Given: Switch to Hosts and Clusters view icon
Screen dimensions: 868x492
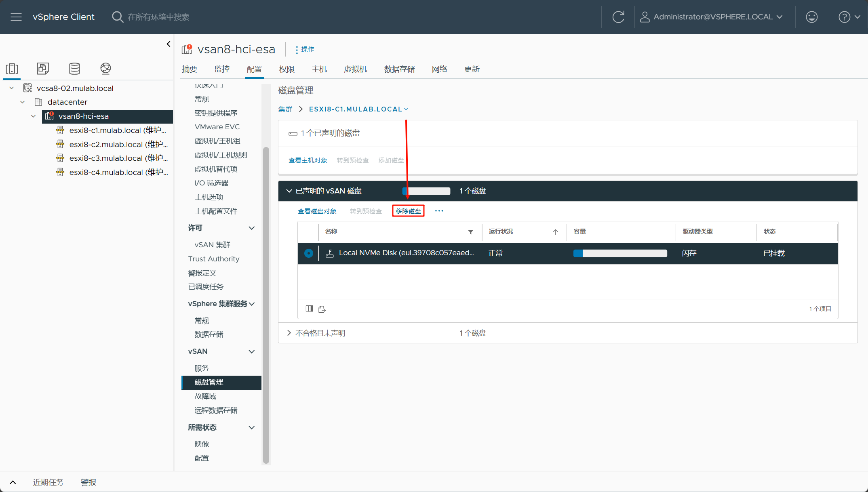Looking at the screenshot, I should [12, 69].
